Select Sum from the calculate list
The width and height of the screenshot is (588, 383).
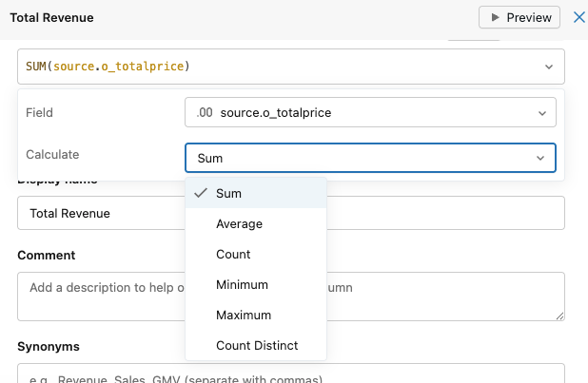[x=228, y=193]
